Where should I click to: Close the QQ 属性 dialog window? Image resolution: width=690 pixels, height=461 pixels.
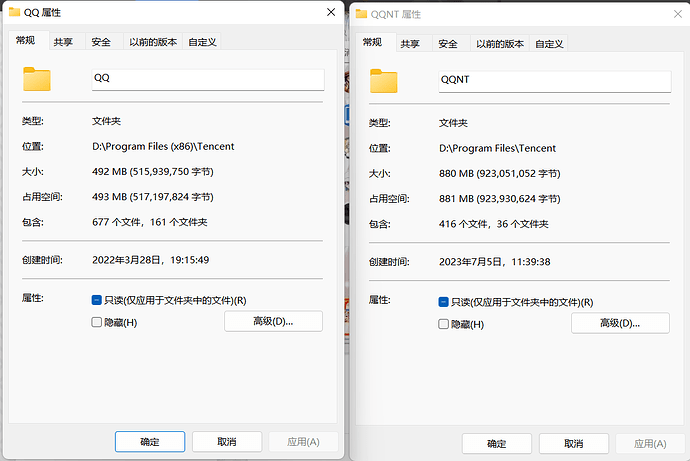[330, 13]
